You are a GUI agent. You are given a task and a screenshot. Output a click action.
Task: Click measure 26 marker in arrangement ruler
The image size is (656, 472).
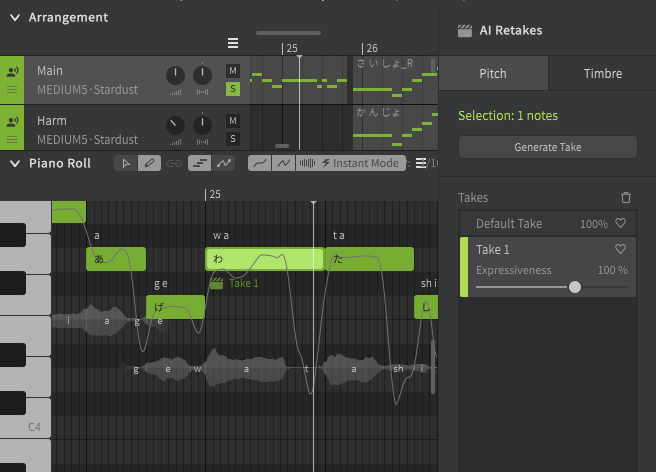coord(370,49)
